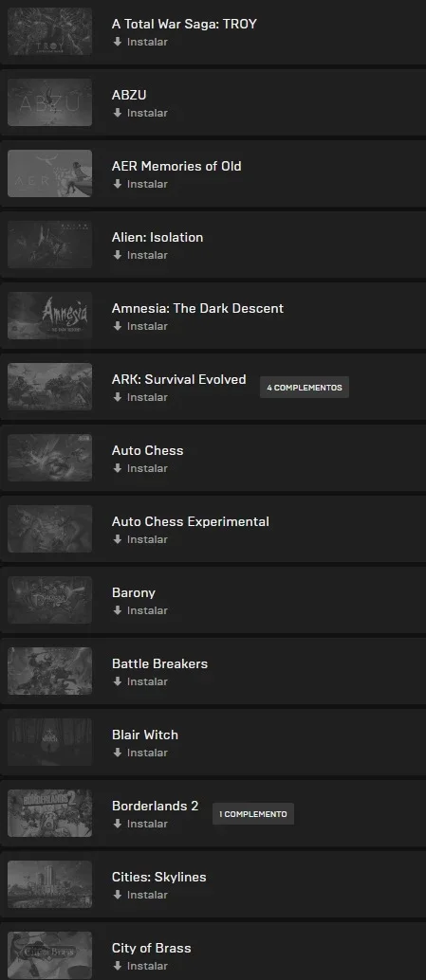Install A Total War Saga: TROY
Screen dimensions: 426x980
pyautogui.click(x=140, y=42)
